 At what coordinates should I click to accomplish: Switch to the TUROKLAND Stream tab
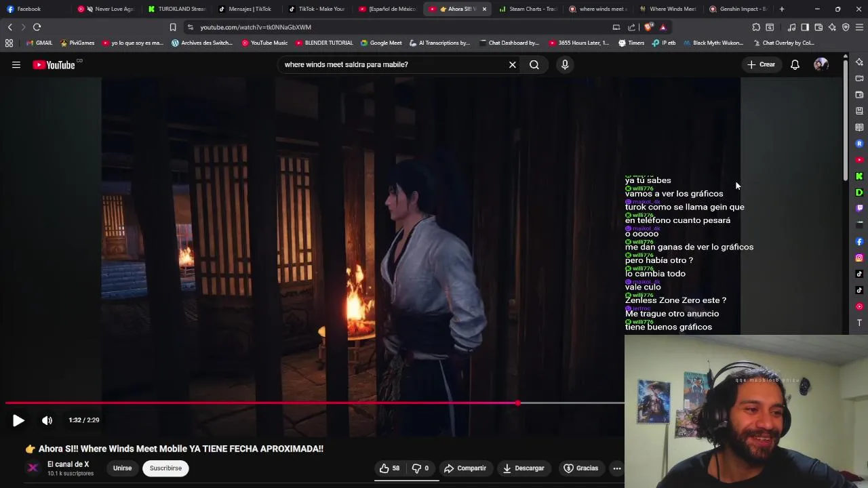pos(176,9)
